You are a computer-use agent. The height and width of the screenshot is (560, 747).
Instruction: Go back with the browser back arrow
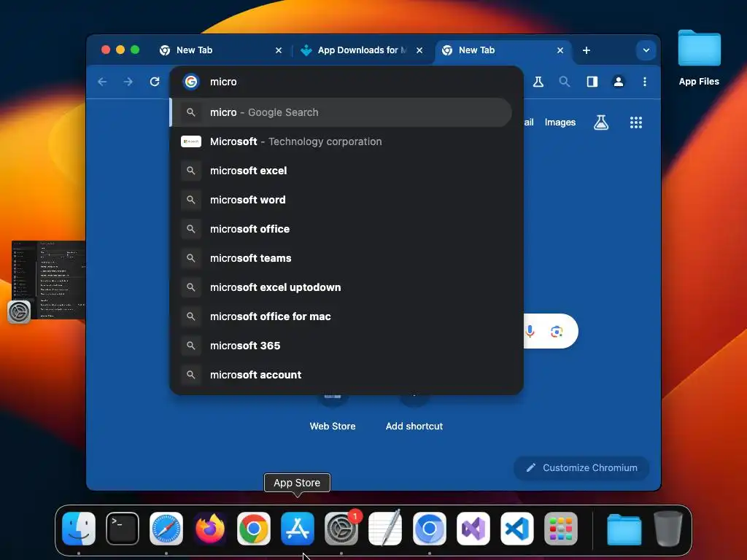click(102, 82)
